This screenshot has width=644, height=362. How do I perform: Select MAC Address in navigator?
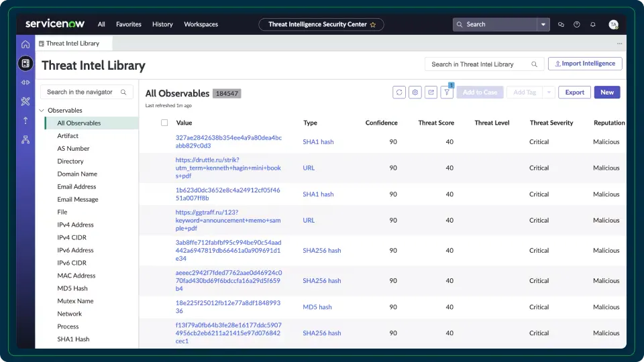(76, 276)
